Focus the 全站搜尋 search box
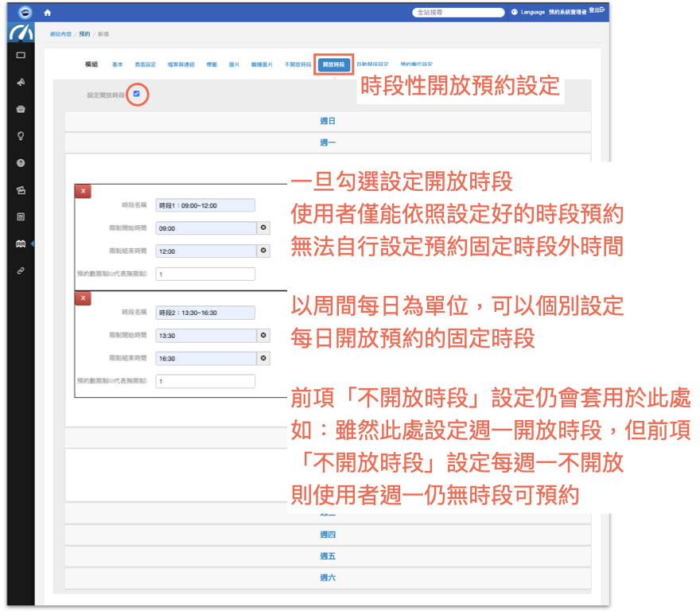Viewport: 700px width, 611px height. 458,12
